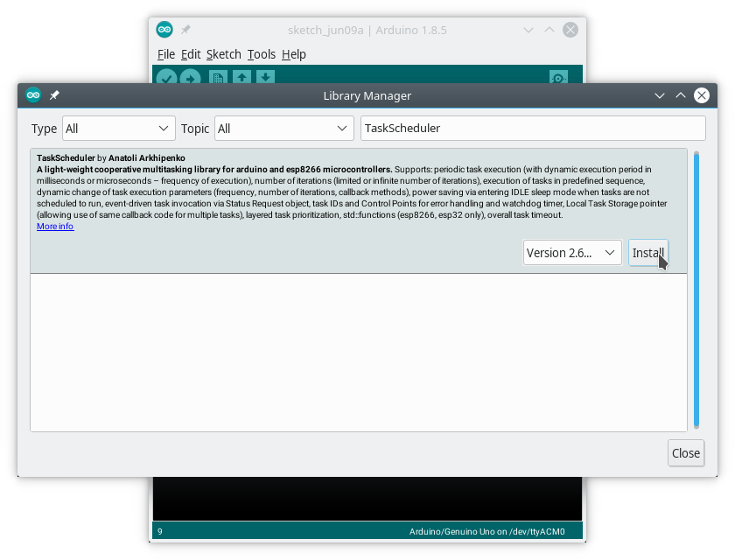735x560 pixels.
Task: Upload the sketch using the arrow icon
Action: 192,79
